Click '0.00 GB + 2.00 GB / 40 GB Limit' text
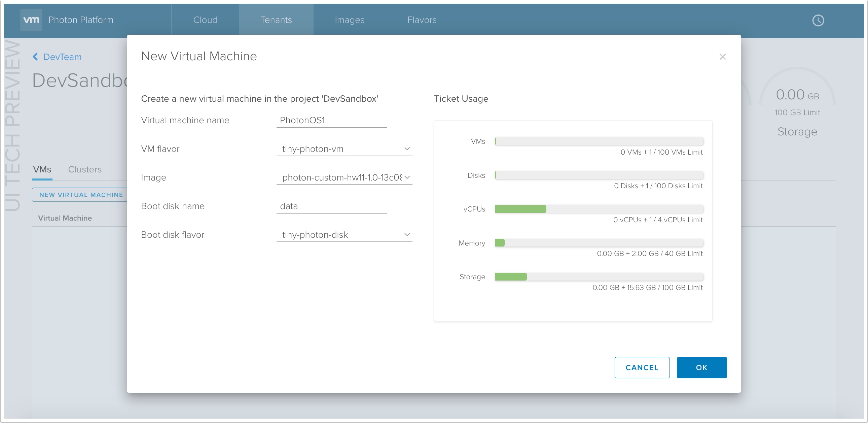 point(650,254)
